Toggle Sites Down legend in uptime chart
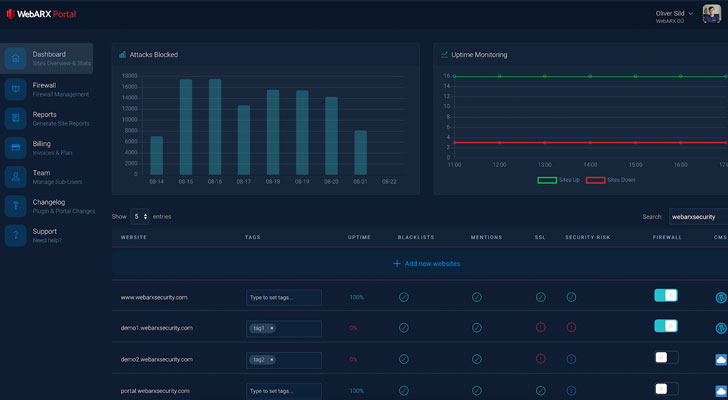728x400 pixels. [611, 180]
